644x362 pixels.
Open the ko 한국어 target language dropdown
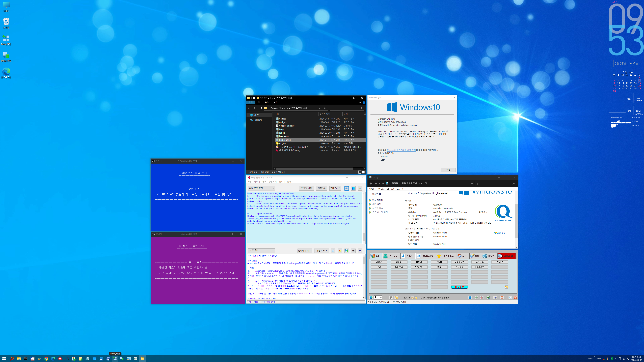[261, 250]
